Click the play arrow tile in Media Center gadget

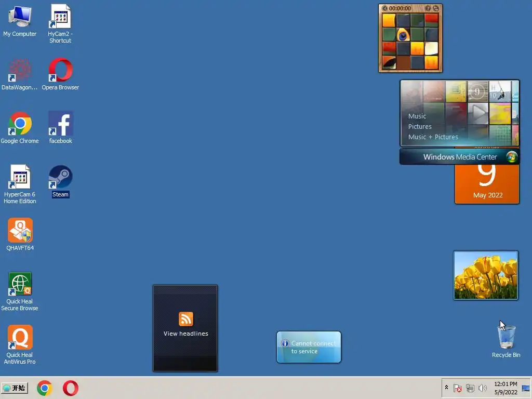tap(478, 113)
